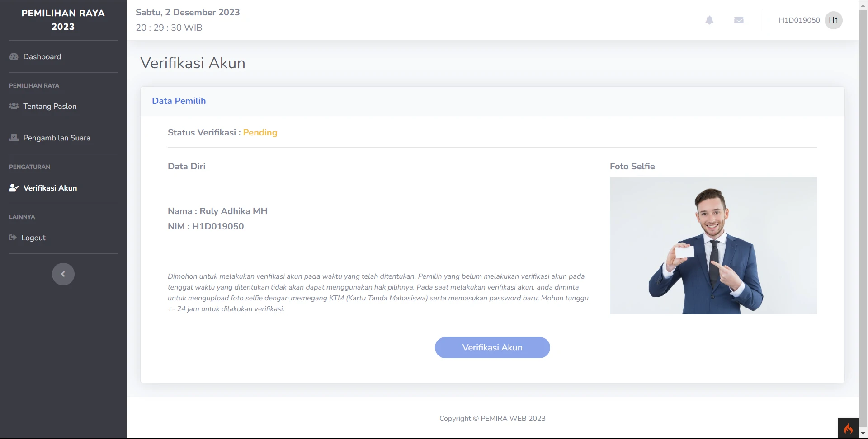Click the Foto Selfie image
Image resolution: width=868 pixels, height=439 pixels.
point(713,245)
